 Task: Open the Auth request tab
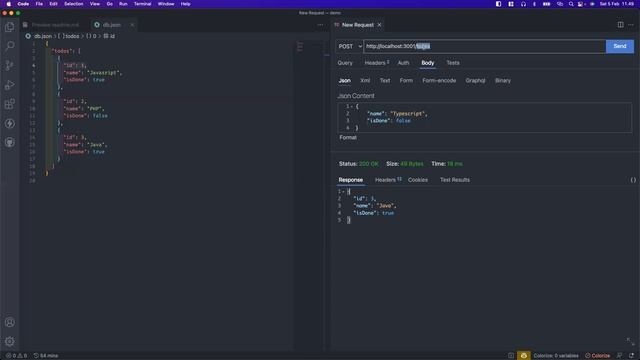coord(403,63)
